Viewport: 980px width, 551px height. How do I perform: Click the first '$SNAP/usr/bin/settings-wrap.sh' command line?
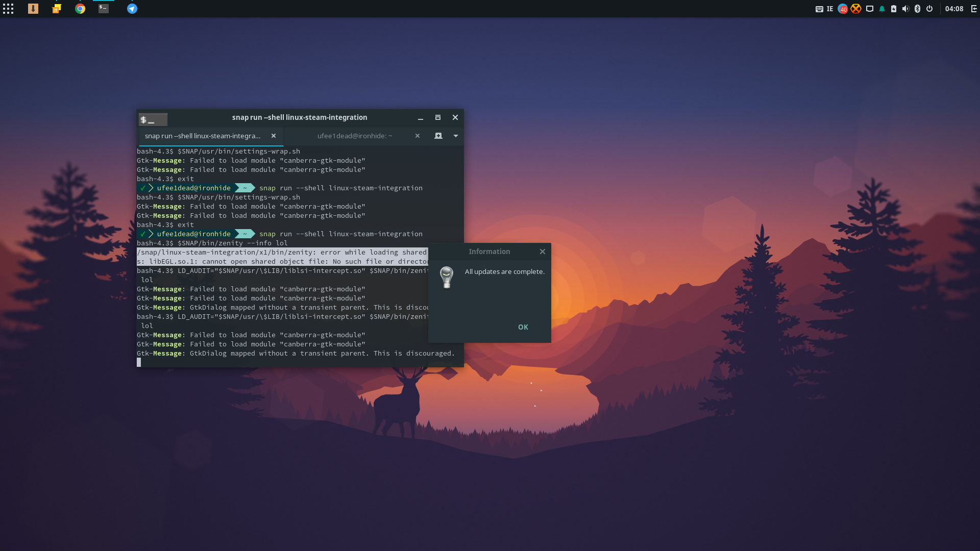tap(218, 151)
